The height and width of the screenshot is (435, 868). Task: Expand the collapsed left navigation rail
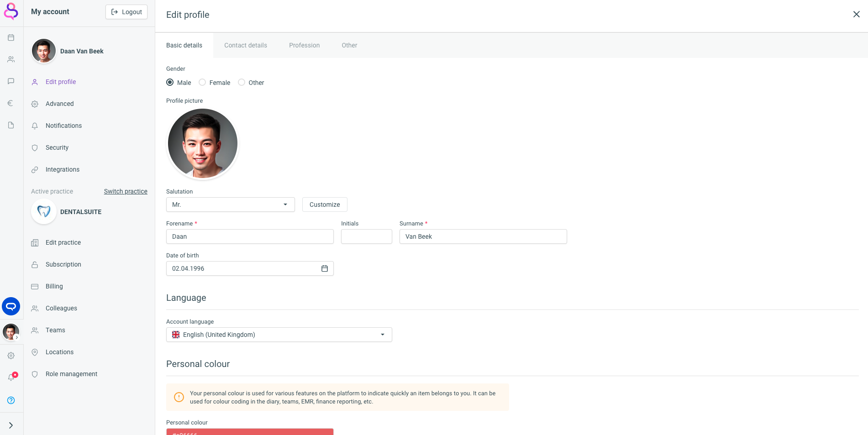(x=11, y=425)
